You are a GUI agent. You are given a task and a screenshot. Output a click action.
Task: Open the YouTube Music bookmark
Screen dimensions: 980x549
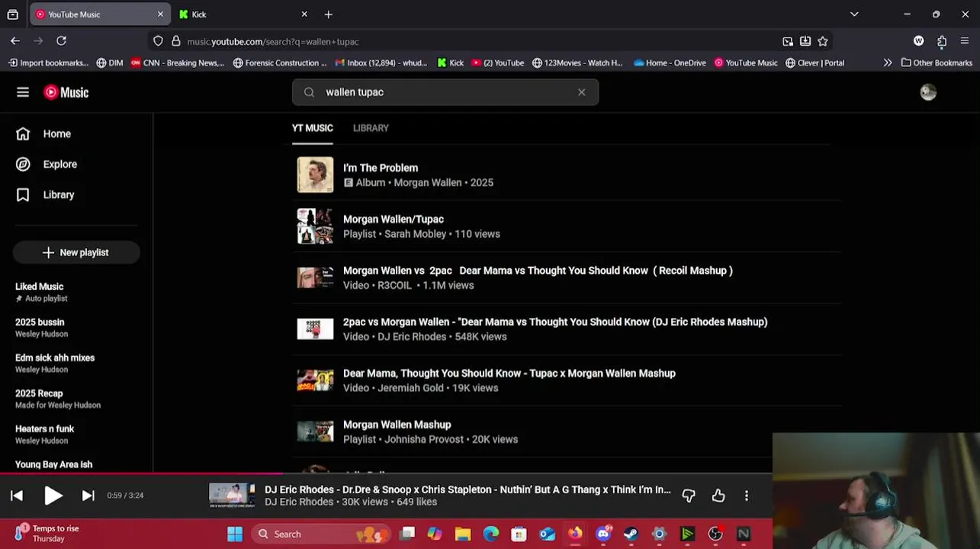click(746, 63)
